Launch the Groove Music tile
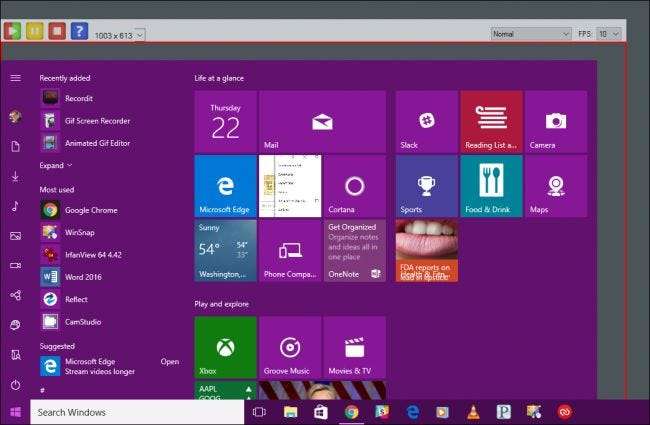Image resolution: width=650 pixels, height=425 pixels. point(289,347)
